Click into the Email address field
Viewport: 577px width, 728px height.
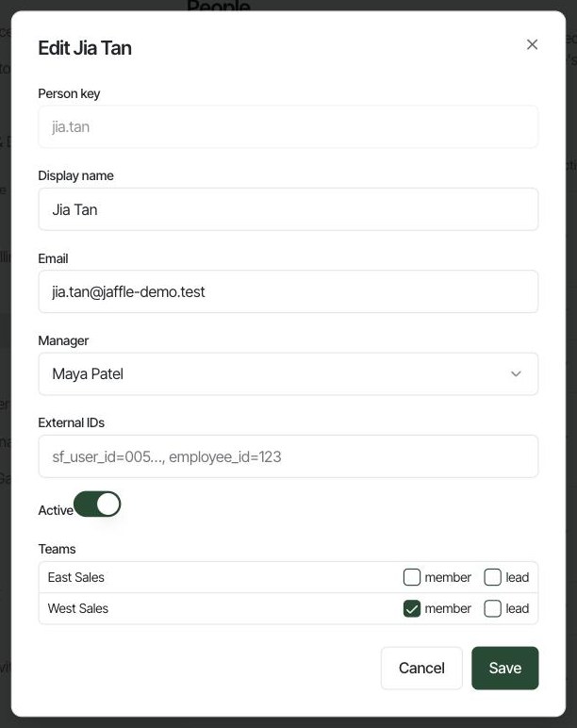point(288,291)
